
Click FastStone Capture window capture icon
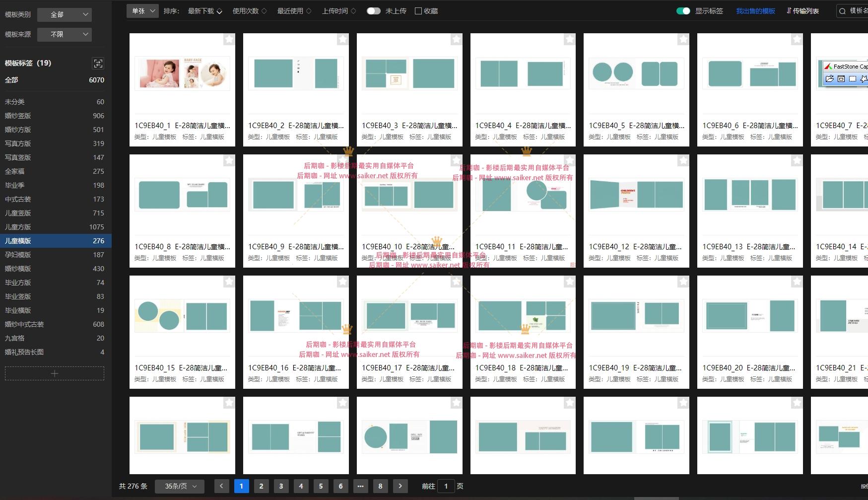(x=841, y=78)
